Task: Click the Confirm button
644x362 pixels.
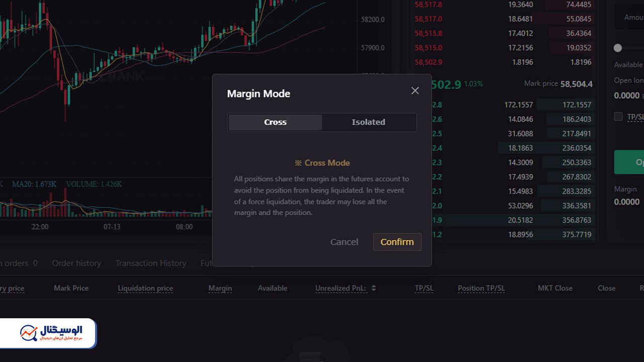Action: pyautogui.click(x=397, y=242)
